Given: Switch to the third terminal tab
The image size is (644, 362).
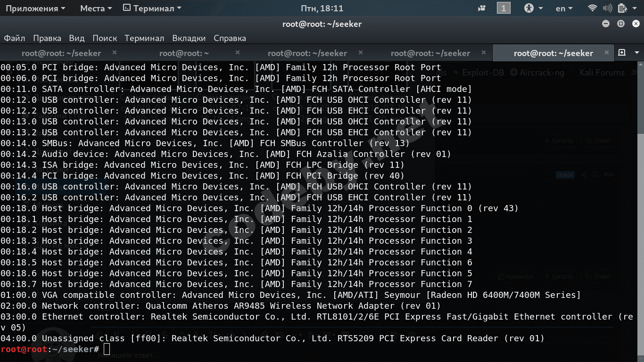Looking at the screenshot, I should coord(307,53).
